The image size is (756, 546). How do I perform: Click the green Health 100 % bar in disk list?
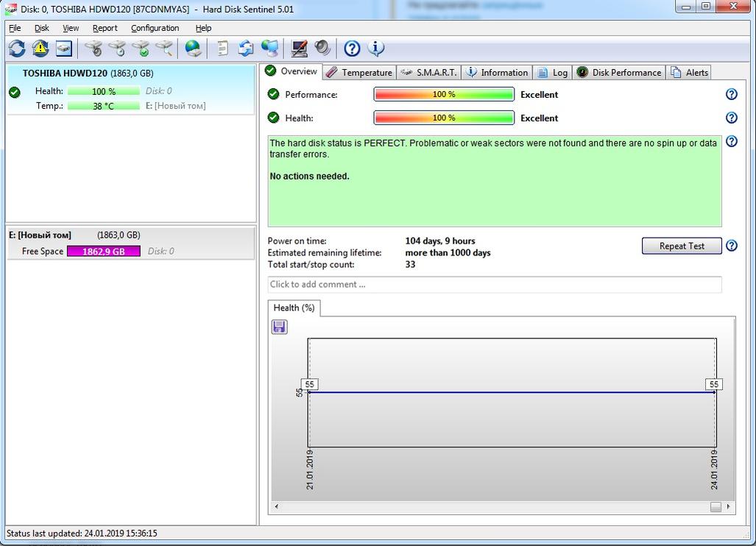click(x=104, y=91)
